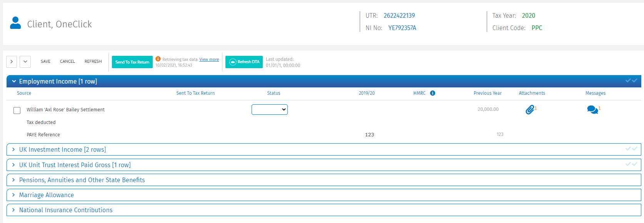Click SAVE in the toolbar
Screen dimensions: 644x223
point(45,62)
